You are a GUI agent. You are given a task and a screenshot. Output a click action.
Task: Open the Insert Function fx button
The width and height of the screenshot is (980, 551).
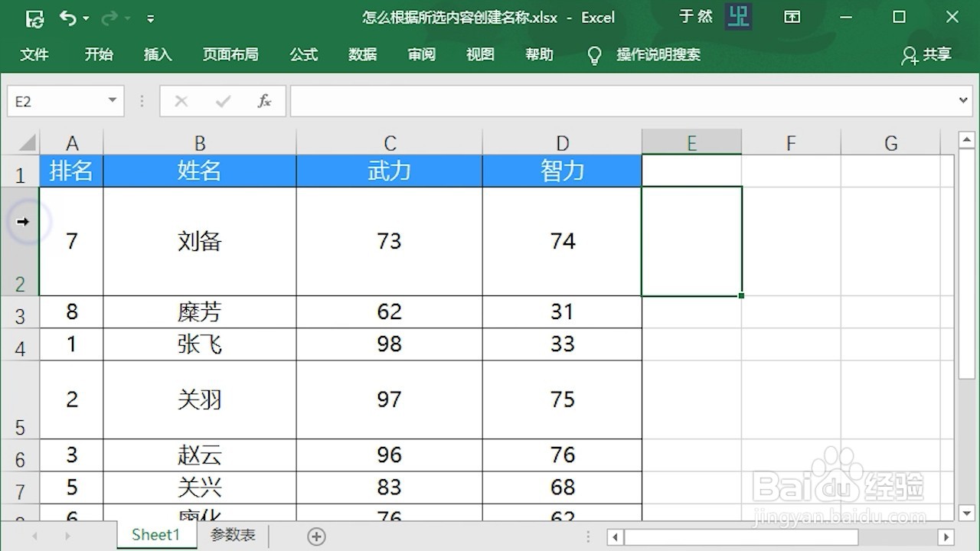(264, 100)
